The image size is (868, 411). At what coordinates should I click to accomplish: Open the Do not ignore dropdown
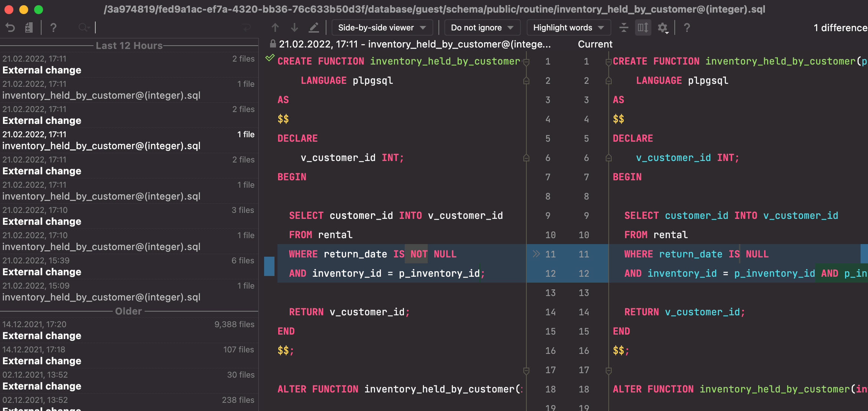pos(482,27)
